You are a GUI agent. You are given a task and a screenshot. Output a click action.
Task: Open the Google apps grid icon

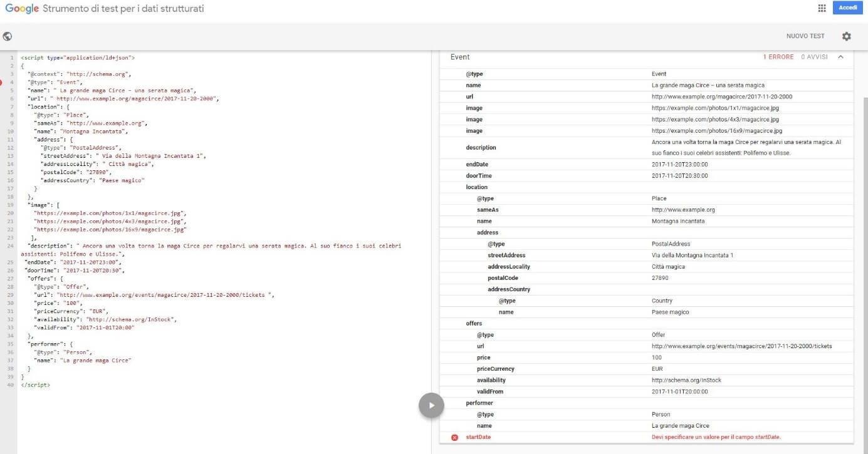pyautogui.click(x=822, y=8)
